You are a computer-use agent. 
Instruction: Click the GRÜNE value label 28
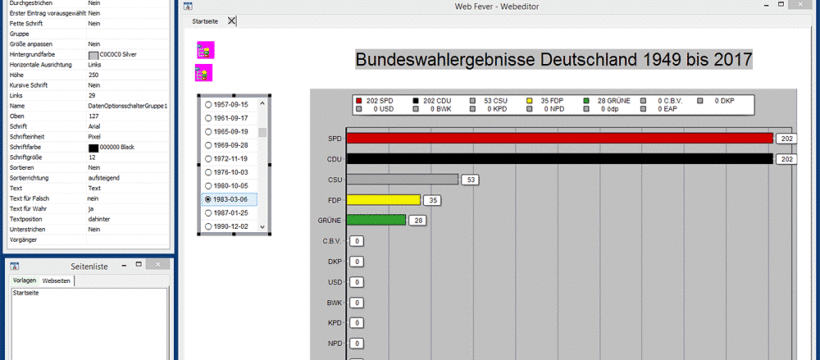tap(418, 221)
